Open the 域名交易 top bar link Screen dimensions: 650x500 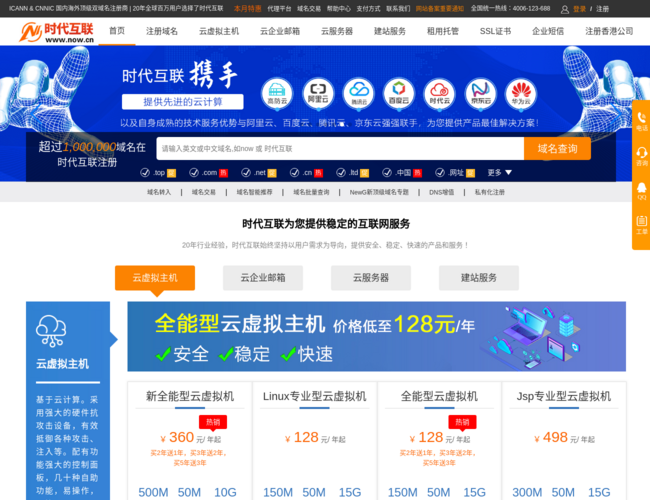309,9
